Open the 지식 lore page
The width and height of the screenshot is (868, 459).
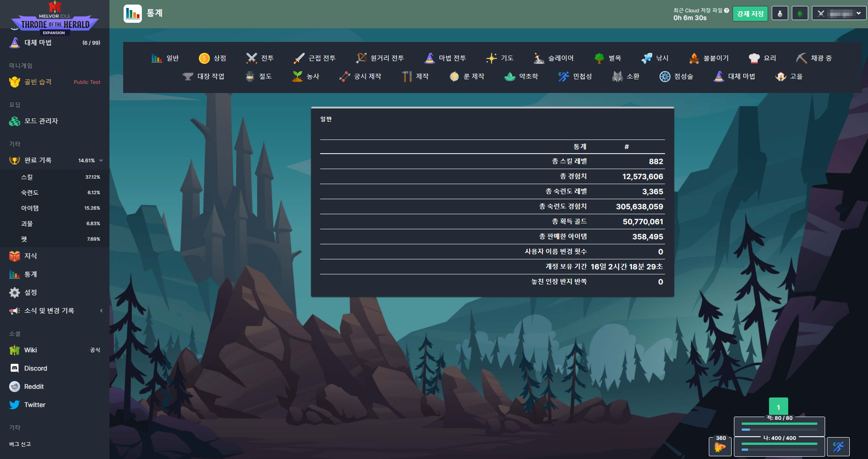55,256
